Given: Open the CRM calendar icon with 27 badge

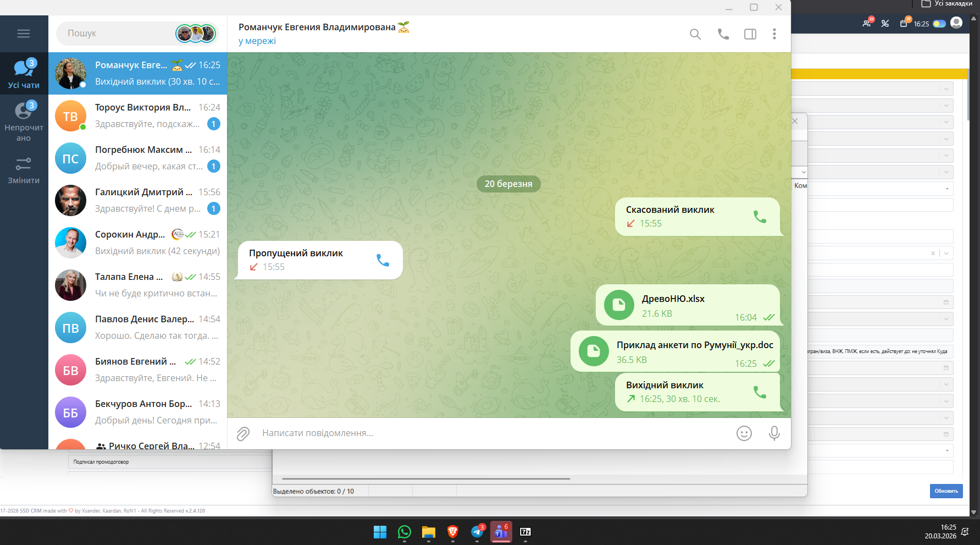Looking at the screenshot, I should click(904, 23).
